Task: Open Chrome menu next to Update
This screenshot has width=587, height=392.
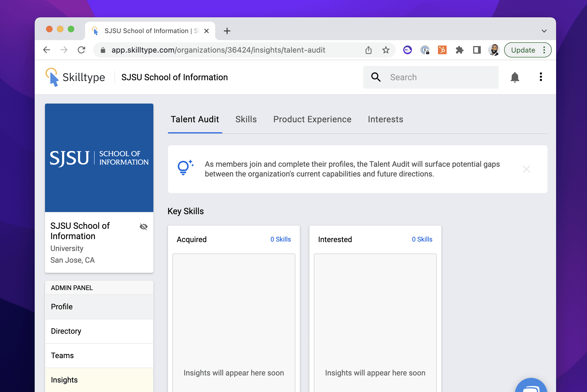Action: coord(544,50)
